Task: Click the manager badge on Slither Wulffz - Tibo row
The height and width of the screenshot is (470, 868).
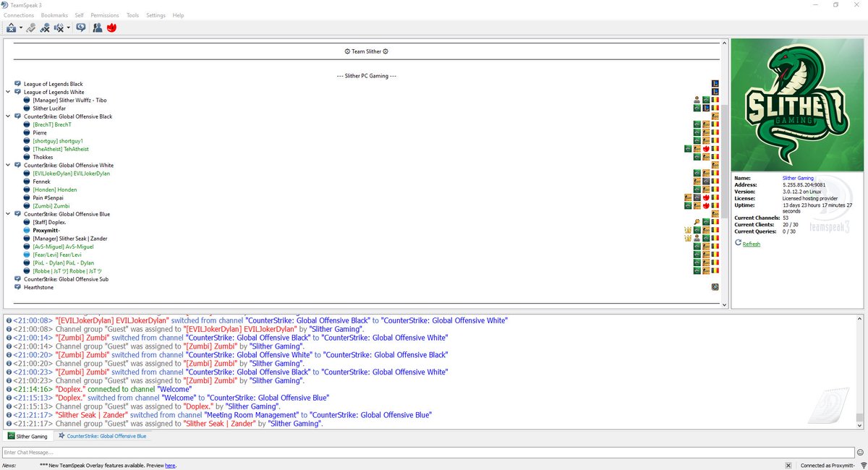Action: [697, 100]
